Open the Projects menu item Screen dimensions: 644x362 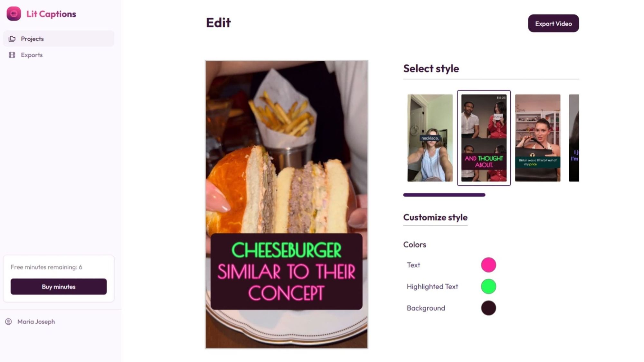pyautogui.click(x=59, y=39)
